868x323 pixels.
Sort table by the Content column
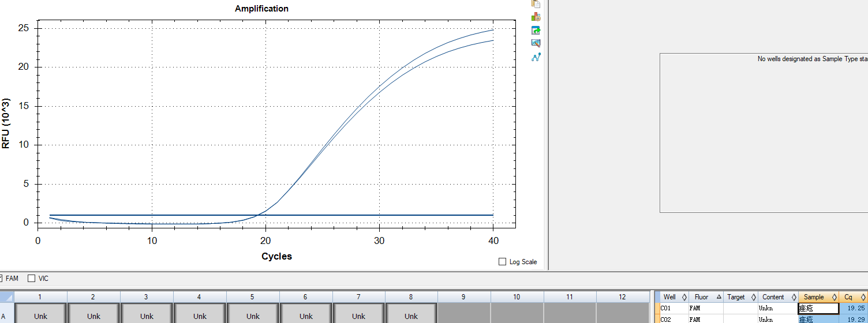(777, 297)
